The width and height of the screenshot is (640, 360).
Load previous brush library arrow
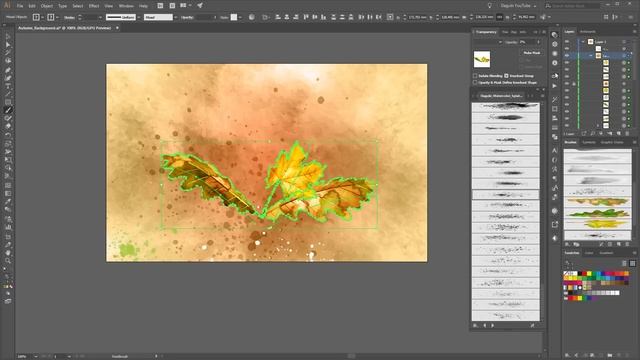[485, 325]
